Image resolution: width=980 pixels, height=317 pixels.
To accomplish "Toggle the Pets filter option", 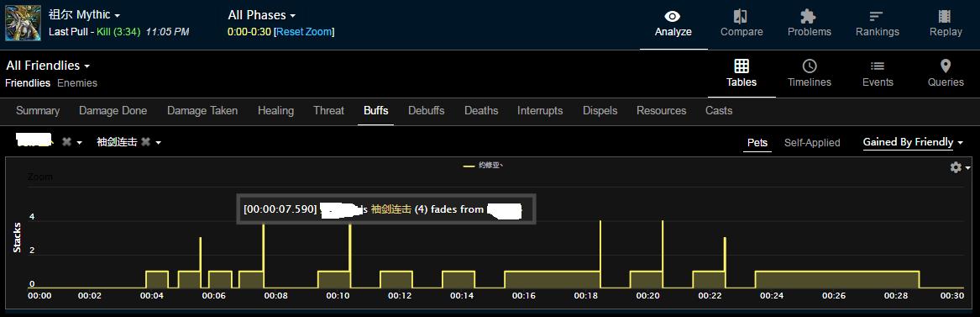I will (x=757, y=143).
